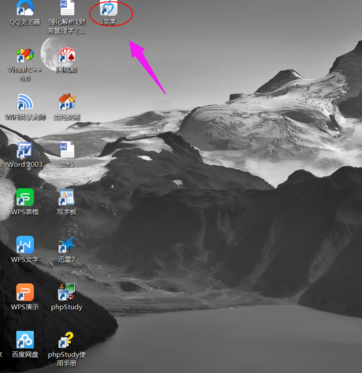Open the blue WPS文字 shortcut
The image size is (362, 373).
tap(25, 245)
